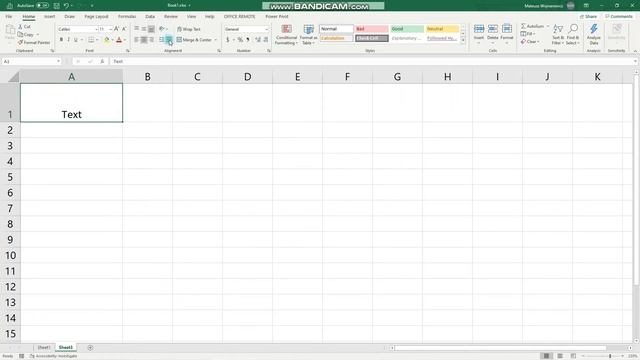The width and height of the screenshot is (640, 360).
Task: Switch to the Sheet1 tab
Action: [x=44, y=347]
